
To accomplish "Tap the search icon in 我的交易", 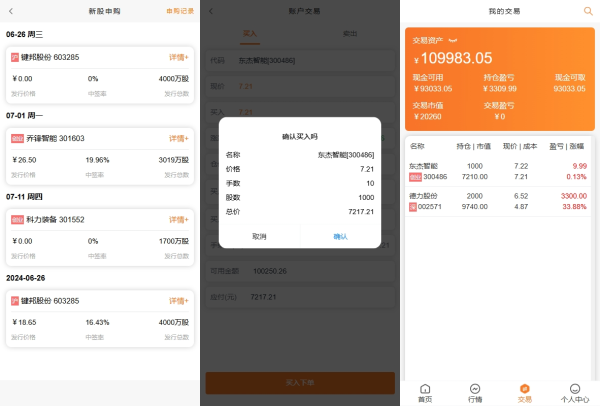I will point(588,11).
